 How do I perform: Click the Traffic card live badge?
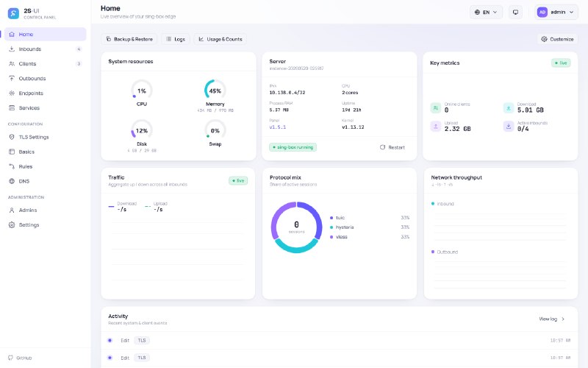pos(238,180)
